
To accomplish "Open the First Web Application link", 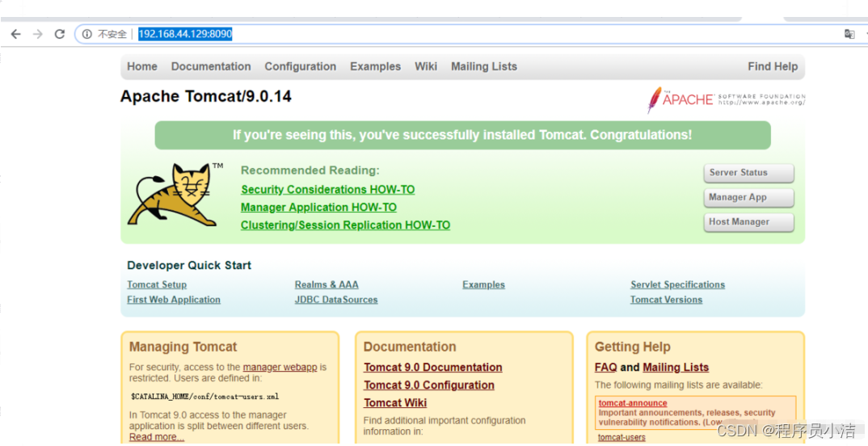I will pyautogui.click(x=173, y=300).
